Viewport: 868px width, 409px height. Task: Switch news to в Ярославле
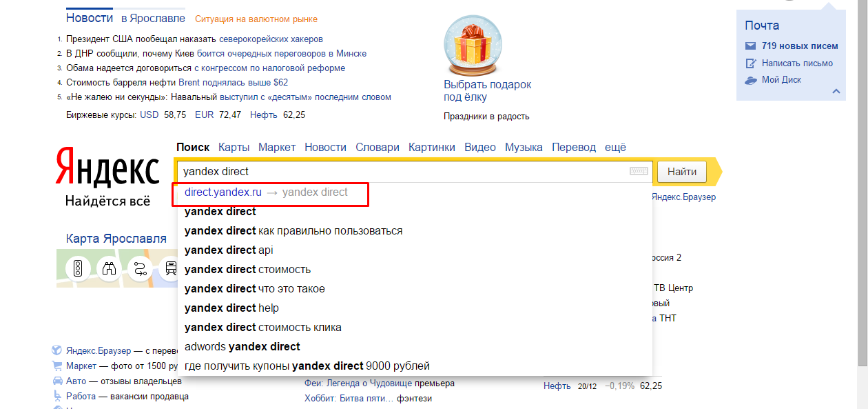[x=153, y=18]
